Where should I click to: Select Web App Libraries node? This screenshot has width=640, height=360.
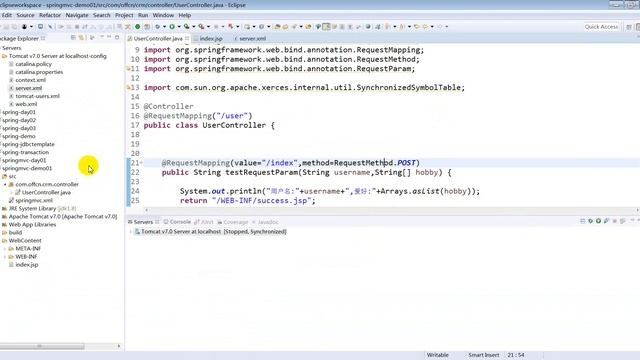click(32, 224)
